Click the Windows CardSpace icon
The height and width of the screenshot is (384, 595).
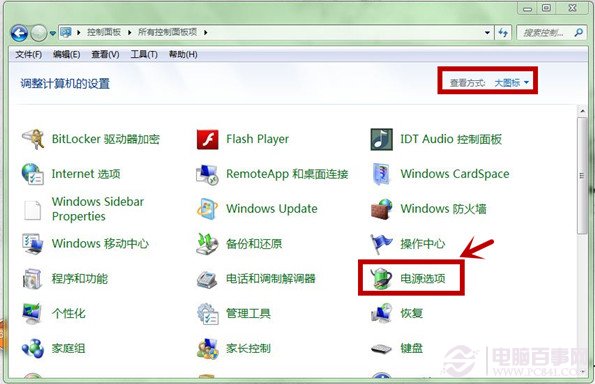[381, 174]
